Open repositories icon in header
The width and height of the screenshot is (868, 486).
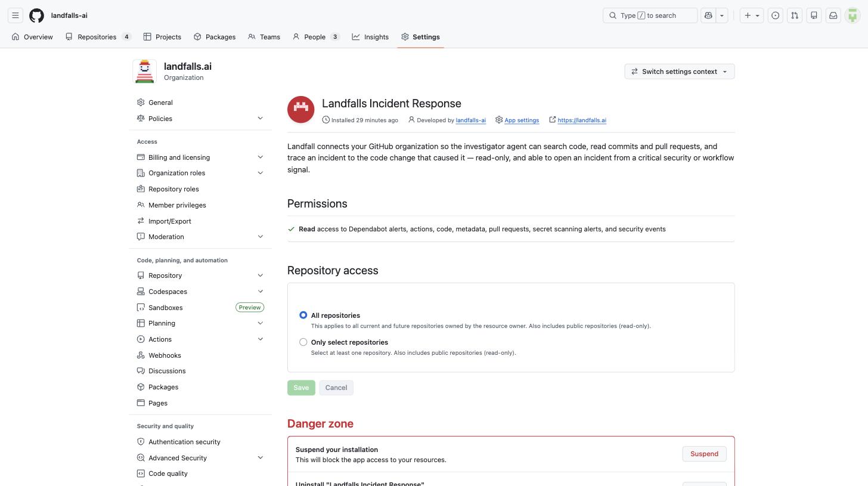click(814, 16)
